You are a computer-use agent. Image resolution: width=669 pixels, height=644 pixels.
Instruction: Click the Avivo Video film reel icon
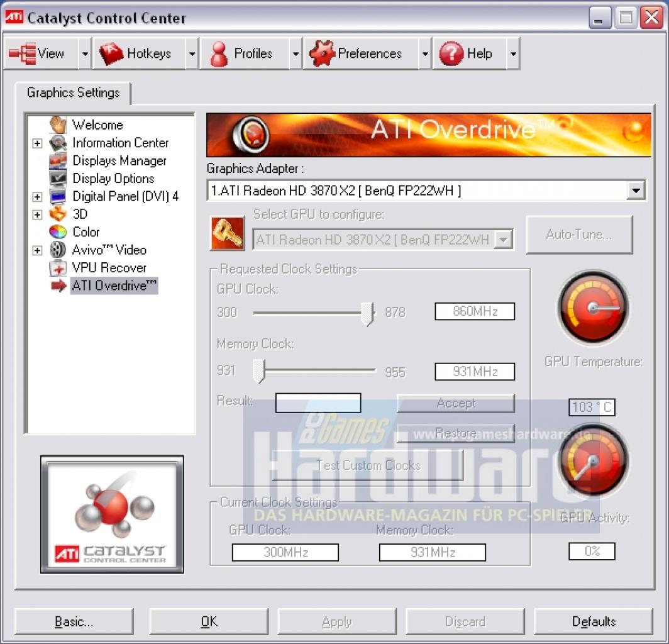(58, 250)
